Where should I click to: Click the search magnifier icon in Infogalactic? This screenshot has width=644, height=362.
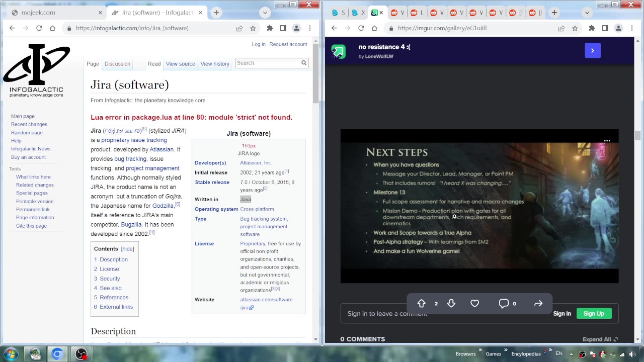(304, 63)
